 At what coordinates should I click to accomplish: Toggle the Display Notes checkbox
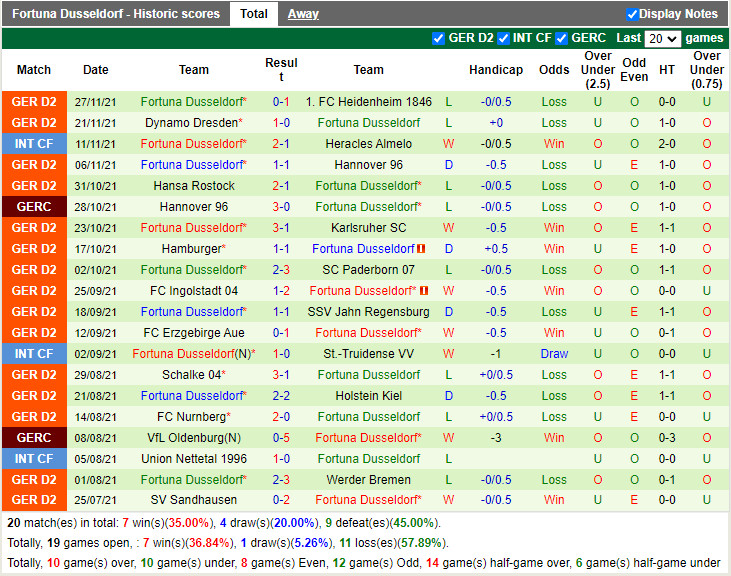[632, 14]
